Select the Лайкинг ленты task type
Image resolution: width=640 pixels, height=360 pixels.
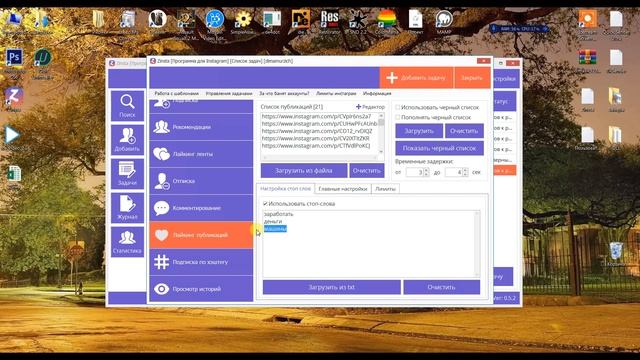click(201, 154)
